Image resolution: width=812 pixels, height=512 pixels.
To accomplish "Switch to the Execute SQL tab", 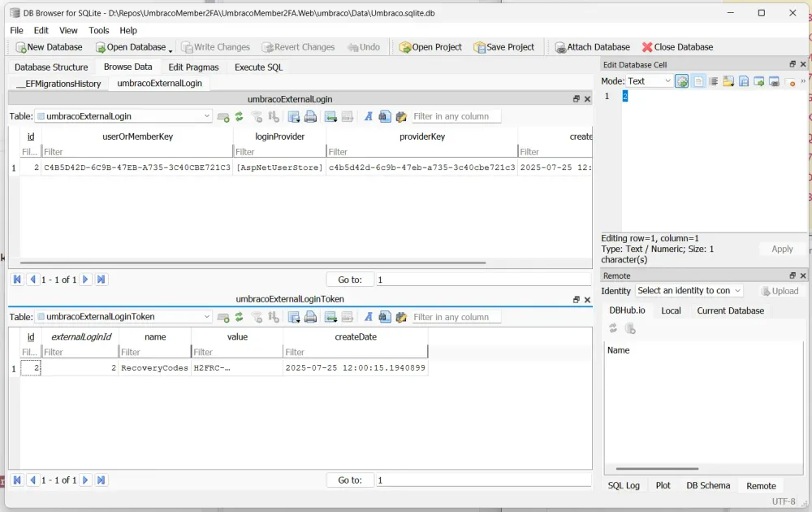I will coord(258,67).
